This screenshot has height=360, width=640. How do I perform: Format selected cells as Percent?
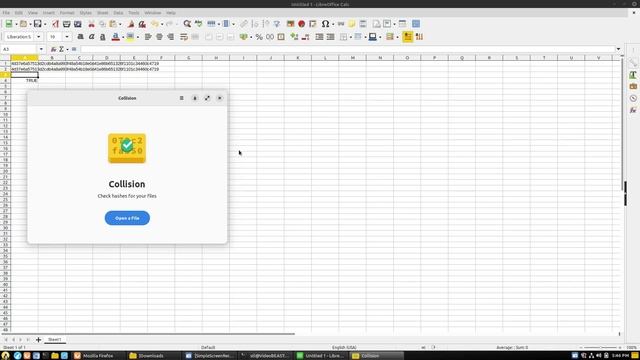click(x=259, y=37)
